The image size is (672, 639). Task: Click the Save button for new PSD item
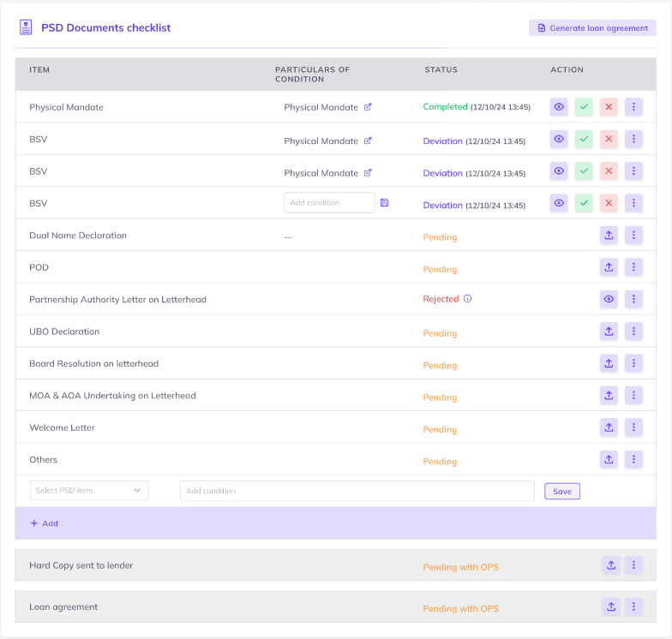(562, 492)
